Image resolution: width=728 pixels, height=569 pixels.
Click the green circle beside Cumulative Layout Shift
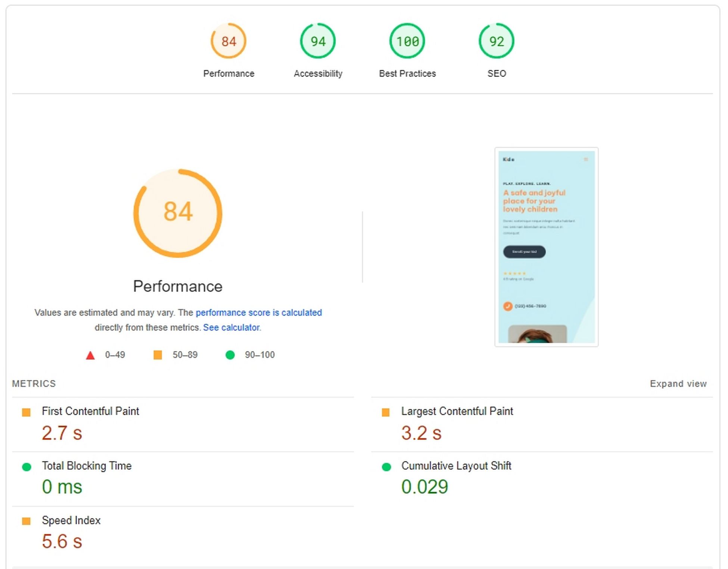(x=386, y=467)
